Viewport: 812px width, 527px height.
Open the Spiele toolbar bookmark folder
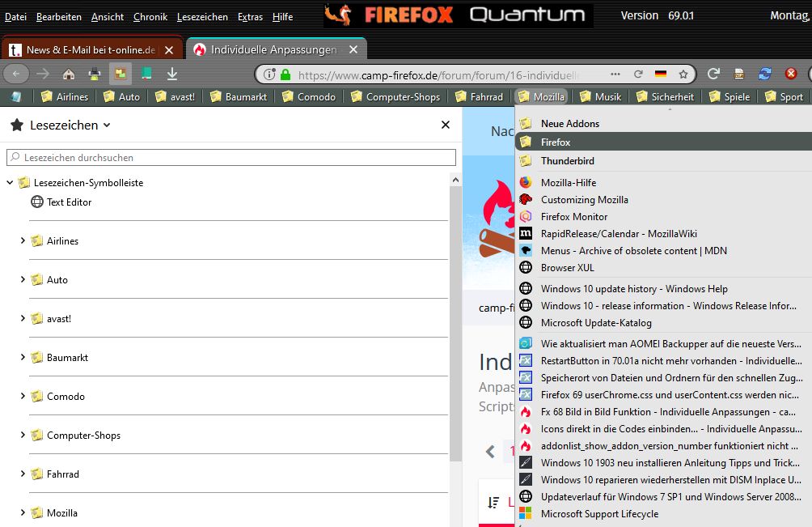pyautogui.click(x=730, y=96)
